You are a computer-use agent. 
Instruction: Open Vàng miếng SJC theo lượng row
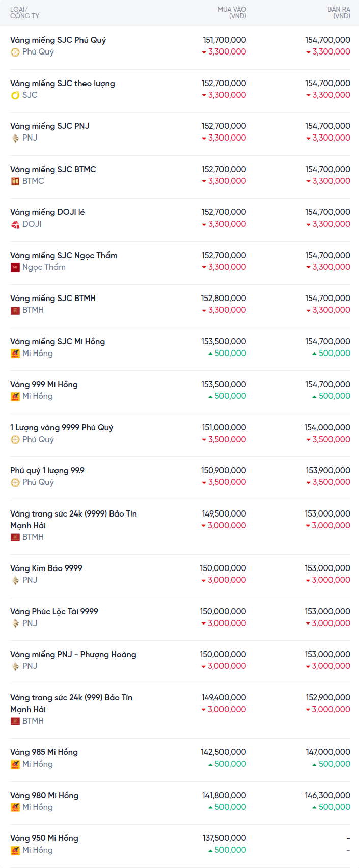(x=63, y=84)
